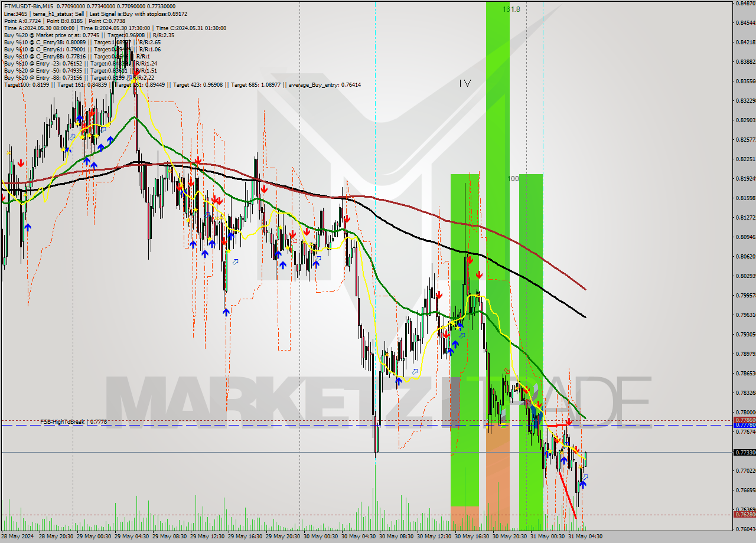Click the 'I V' wave label
The width and height of the screenshot is (756, 543).
[465, 83]
